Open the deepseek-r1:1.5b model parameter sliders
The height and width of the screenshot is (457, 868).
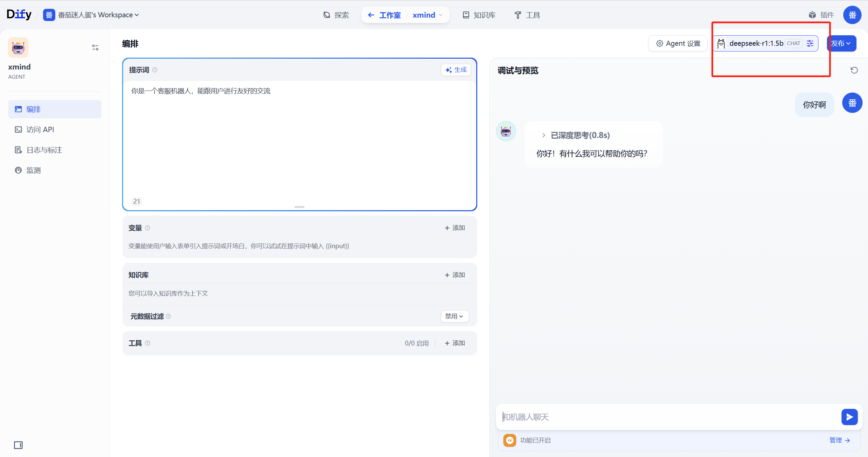point(810,43)
